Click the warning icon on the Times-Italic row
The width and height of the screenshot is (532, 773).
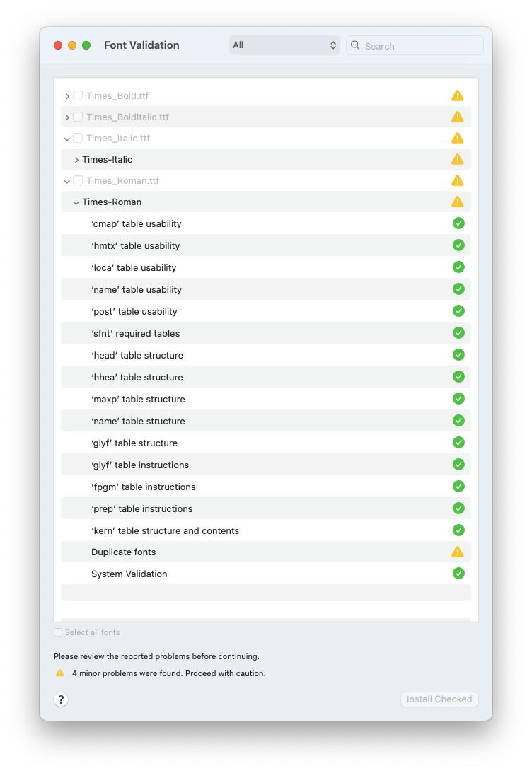pos(457,159)
